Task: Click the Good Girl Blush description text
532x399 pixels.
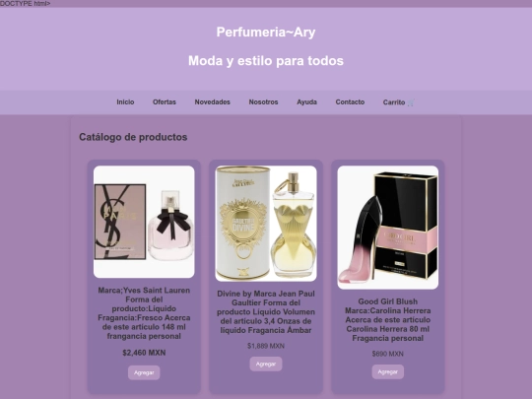Action: [388, 320]
